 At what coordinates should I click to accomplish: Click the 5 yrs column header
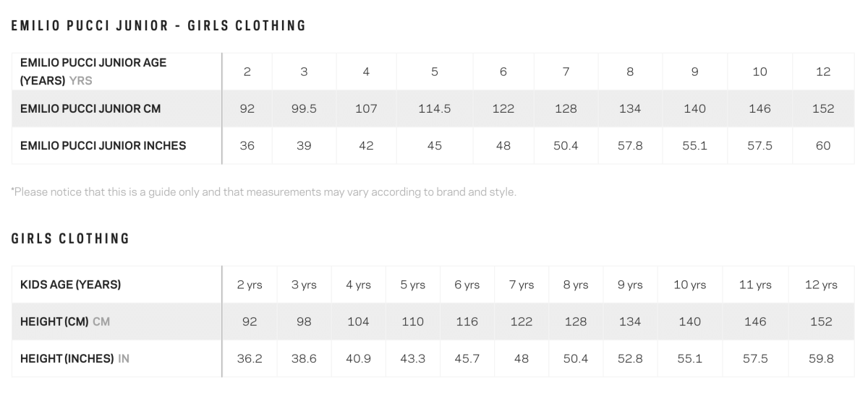413,285
